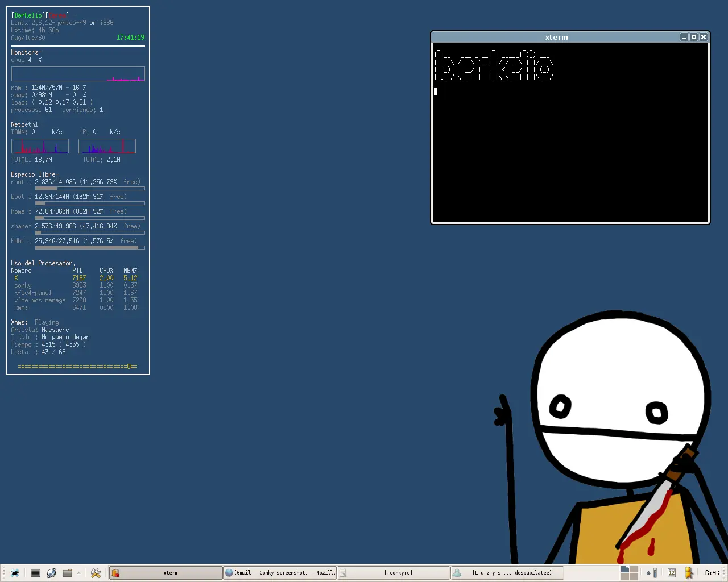Image resolution: width=728 pixels, height=582 pixels.
Task: Click the "boot : 12.8M/144M" row
Action: 69,197
